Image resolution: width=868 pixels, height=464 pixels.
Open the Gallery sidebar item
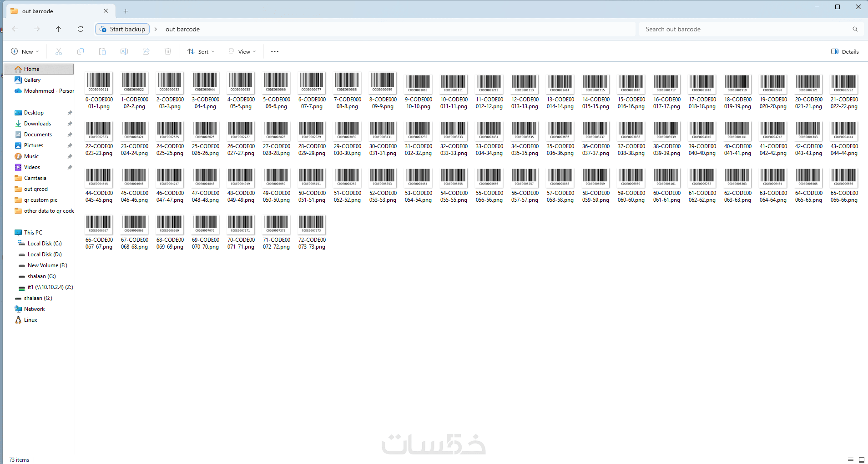tap(32, 80)
